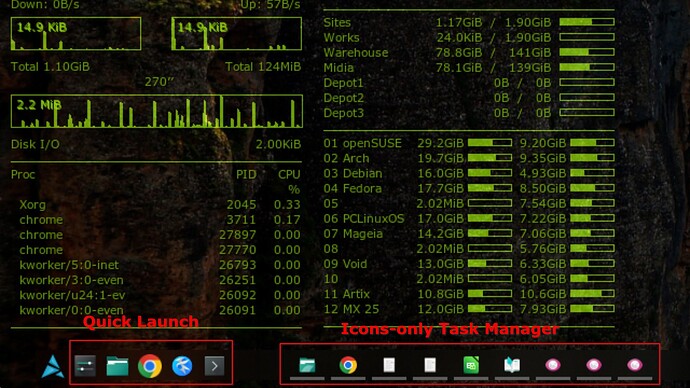Screen dimensions: 690x388
Task: Select the kworker/0:0-even process row
Action: [x=160, y=310]
